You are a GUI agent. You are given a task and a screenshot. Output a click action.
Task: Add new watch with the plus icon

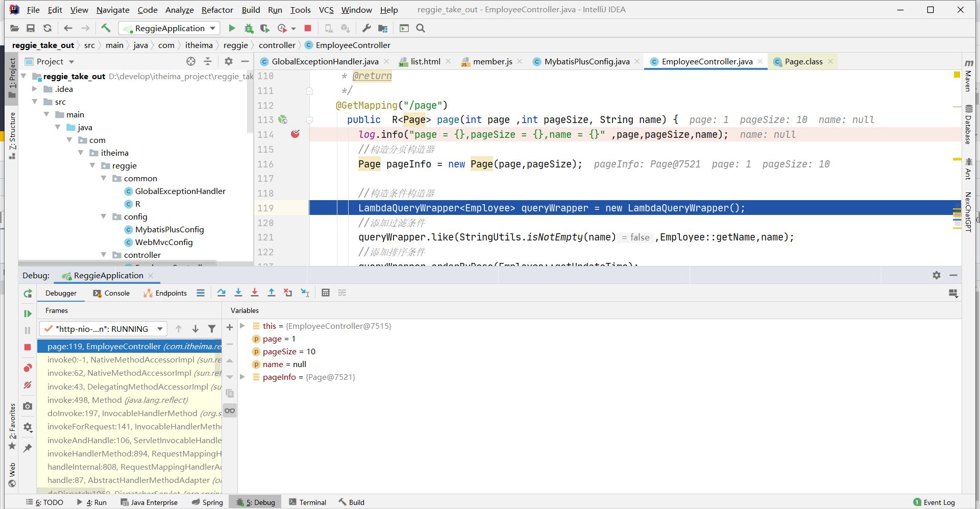(230, 327)
